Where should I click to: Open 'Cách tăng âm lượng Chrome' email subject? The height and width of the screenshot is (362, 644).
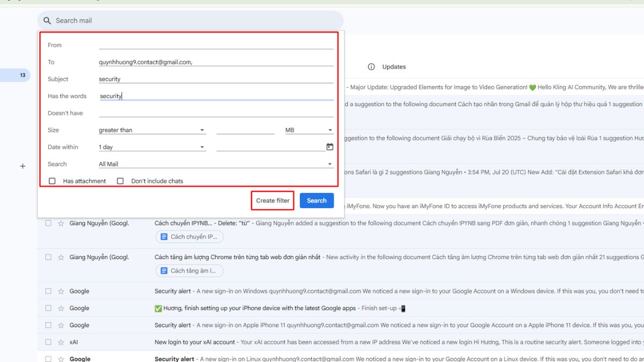point(238,257)
